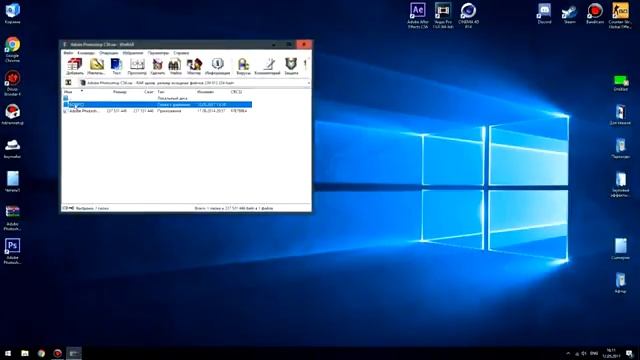Open the Файл menu in WinRAR

point(68,53)
